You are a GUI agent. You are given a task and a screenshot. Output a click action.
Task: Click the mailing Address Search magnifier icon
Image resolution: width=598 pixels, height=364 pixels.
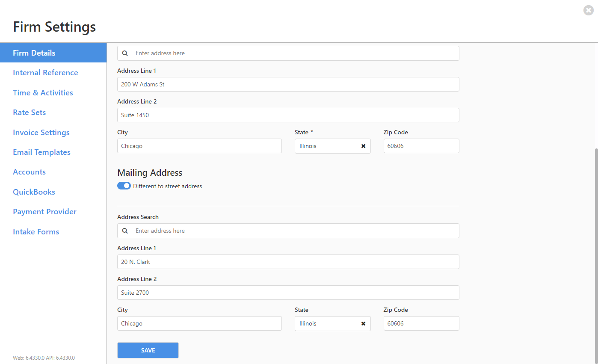coord(124,231)
